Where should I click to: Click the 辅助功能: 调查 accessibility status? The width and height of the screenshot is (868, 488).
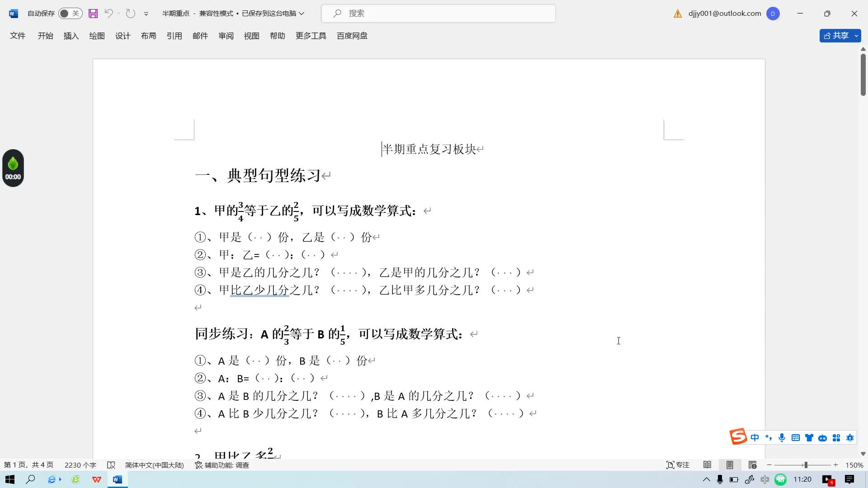click(222, 465)
